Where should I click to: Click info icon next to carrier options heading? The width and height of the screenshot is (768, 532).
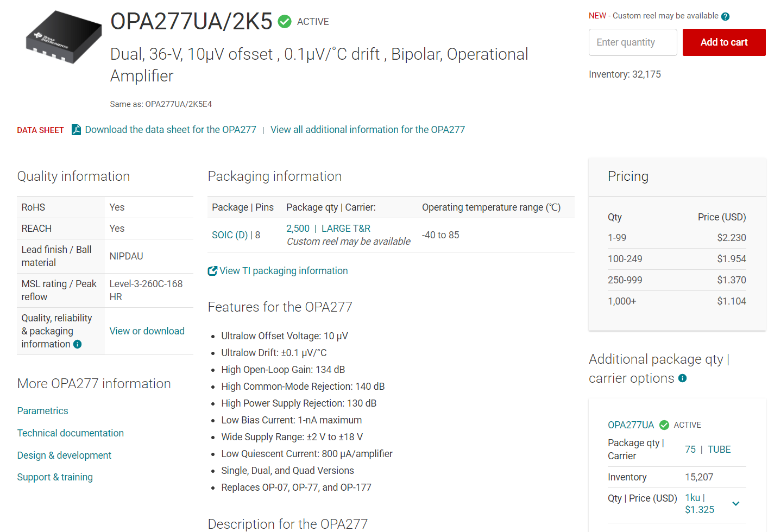point(683,378)
